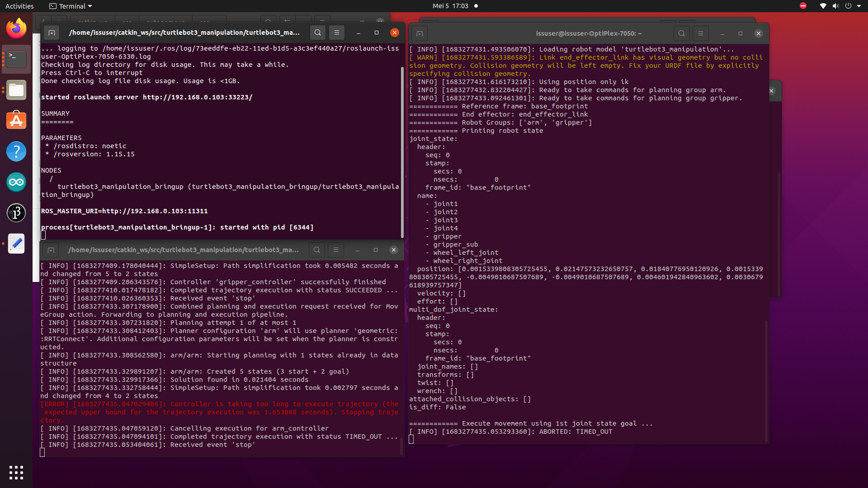The height and width of the screenshot is (488, 868).
Task: Open the clock notification panel Mei 5 17:03
Action: pos(450,6)
